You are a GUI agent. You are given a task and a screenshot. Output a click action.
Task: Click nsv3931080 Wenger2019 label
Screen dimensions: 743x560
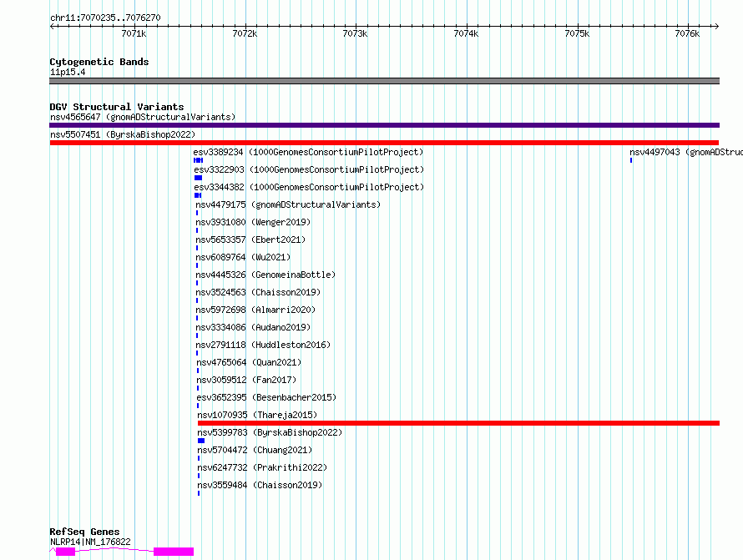[x=253, y=222]
